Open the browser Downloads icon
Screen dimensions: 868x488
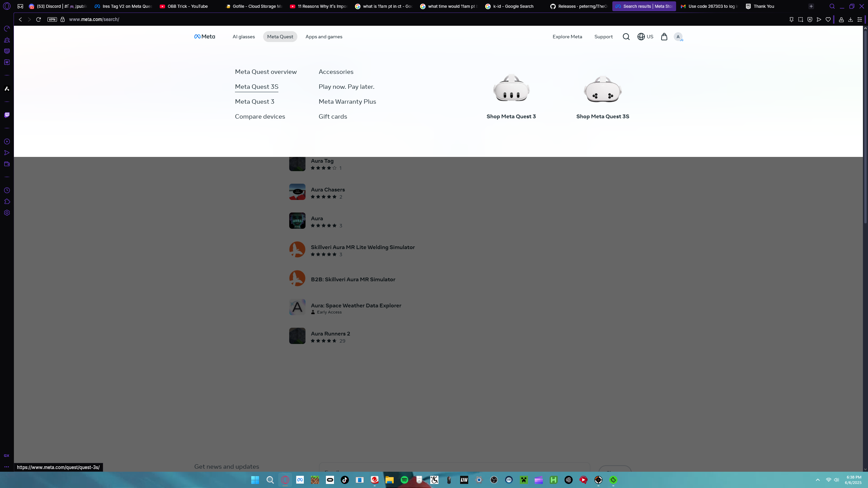[x=850, y=20]
